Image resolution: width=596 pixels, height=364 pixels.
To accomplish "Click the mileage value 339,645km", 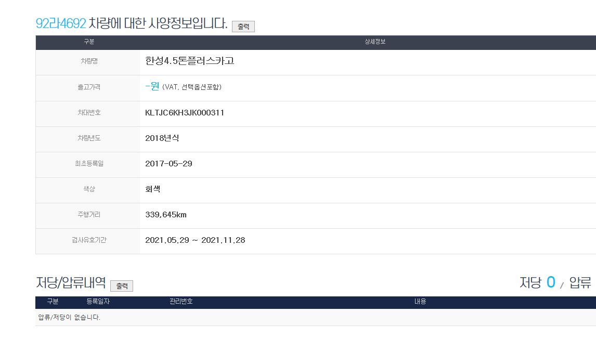I will [x=166, y=215].
